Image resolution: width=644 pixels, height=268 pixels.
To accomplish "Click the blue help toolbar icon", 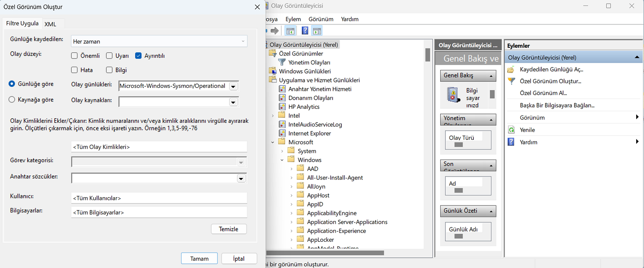I will tap(305, 31).
